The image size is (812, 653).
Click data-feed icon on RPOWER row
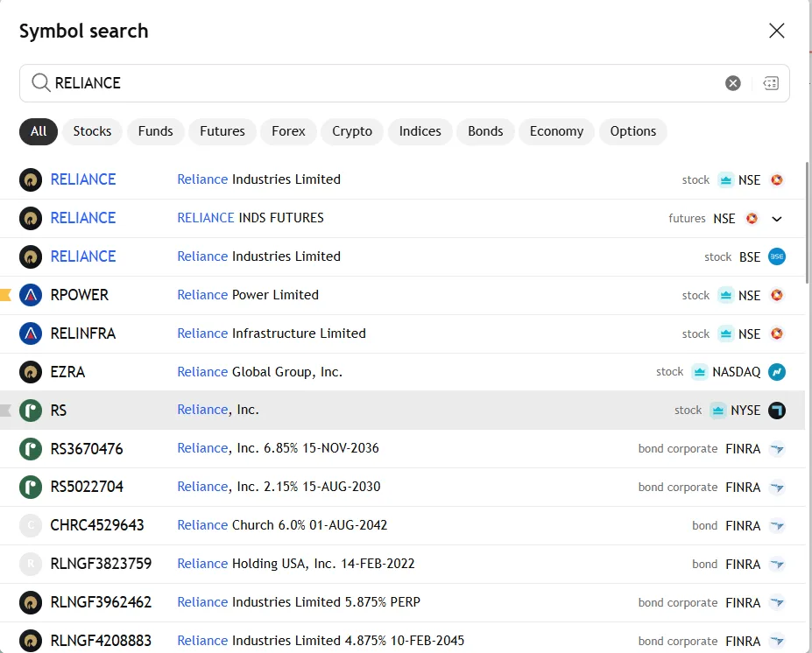click(726, 296)
